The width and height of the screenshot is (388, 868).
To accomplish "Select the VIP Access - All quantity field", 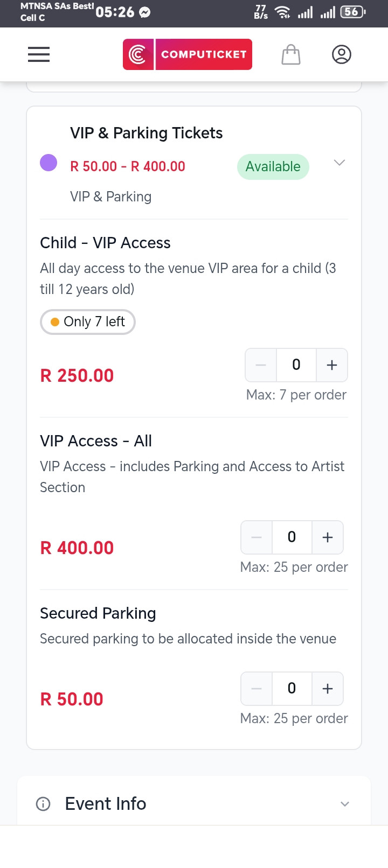I will click(292, 537).
